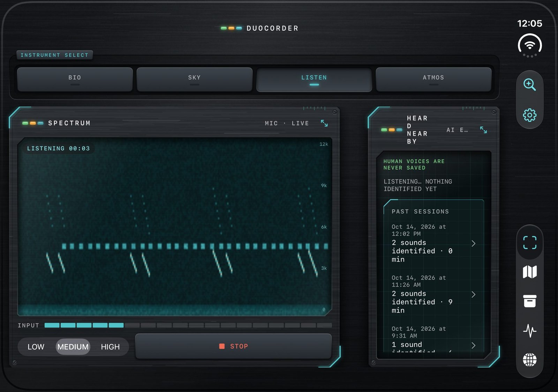Open the map view icon
The image size is (558, 392).
[x=529, y=272]
